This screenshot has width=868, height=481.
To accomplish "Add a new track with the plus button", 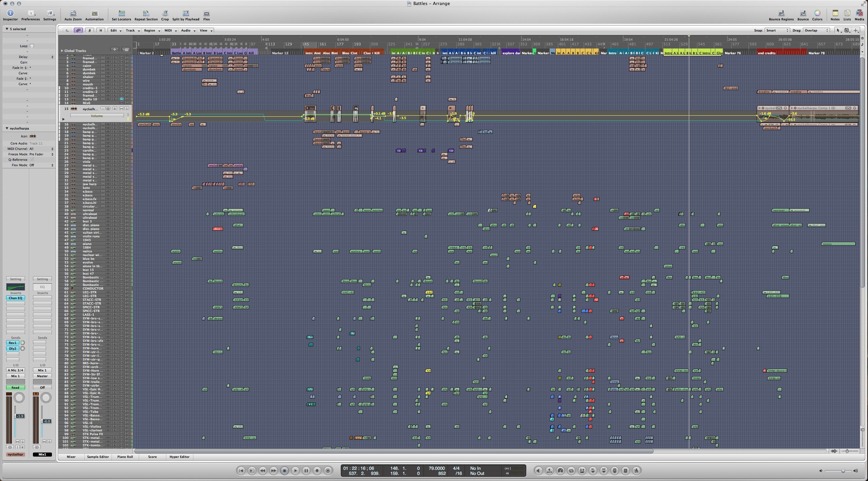I will coord(115,50).
